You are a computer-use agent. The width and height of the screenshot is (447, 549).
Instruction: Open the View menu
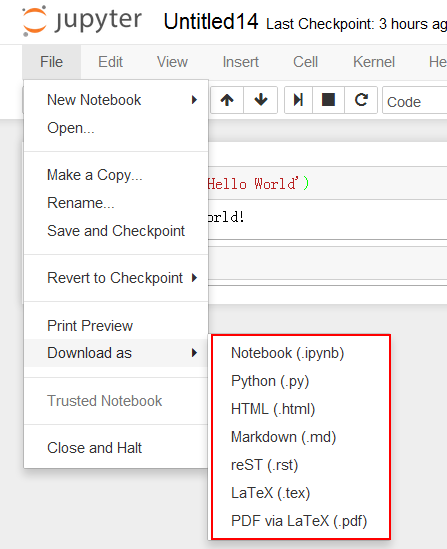(172, 62)
